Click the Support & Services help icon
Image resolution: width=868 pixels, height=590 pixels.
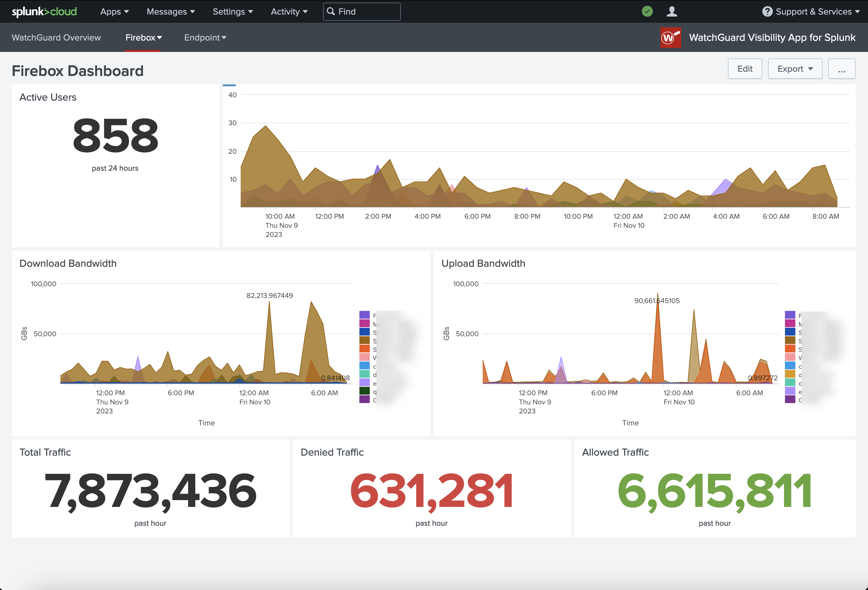click(x=767, y=11)
